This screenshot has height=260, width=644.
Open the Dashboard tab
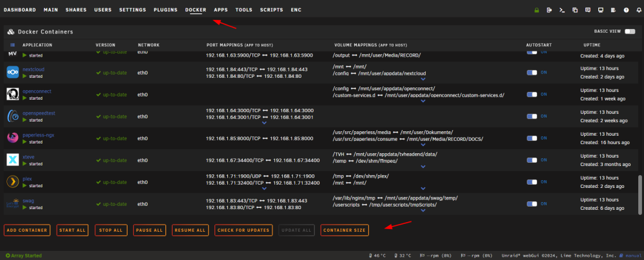20,10
